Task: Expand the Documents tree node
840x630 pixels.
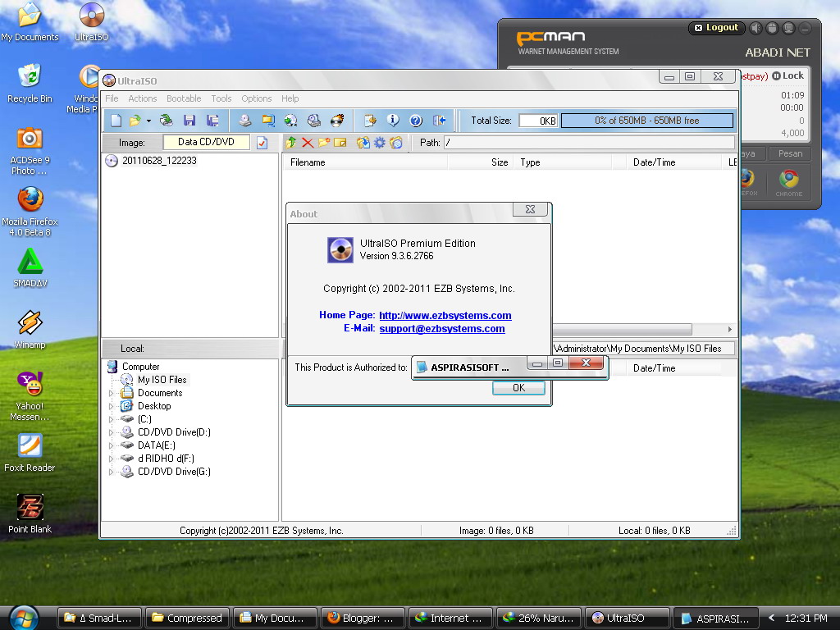Action: tap(111, 393)
